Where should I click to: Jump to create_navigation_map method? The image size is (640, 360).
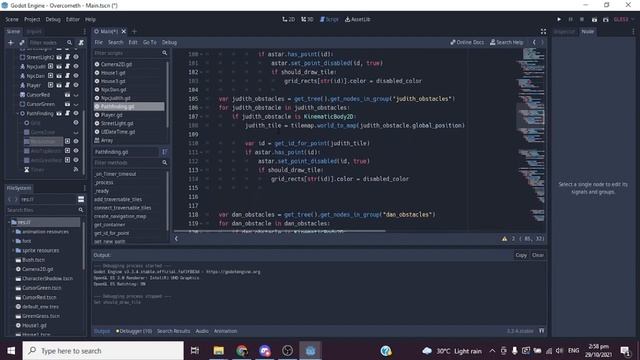tap(120, 216)
